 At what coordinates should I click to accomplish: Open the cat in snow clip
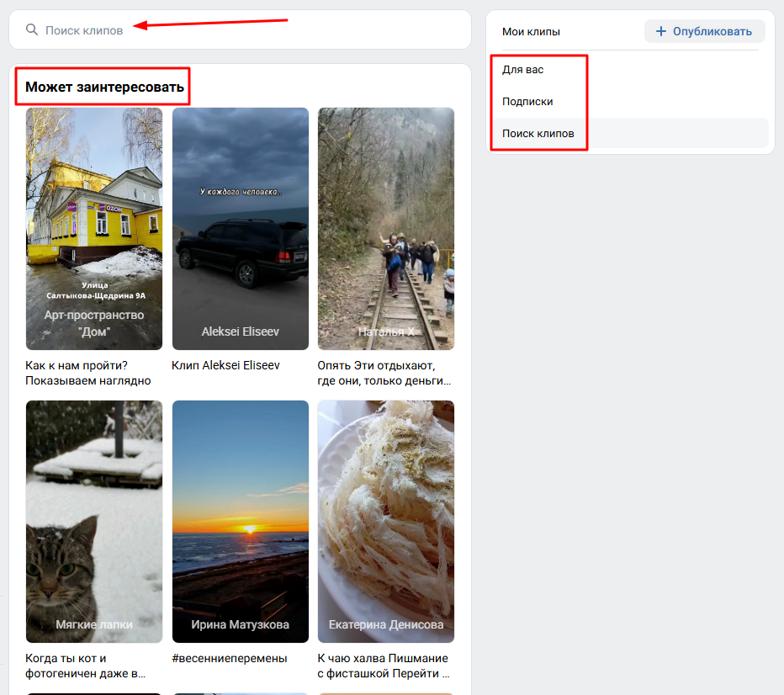(94, 521)
